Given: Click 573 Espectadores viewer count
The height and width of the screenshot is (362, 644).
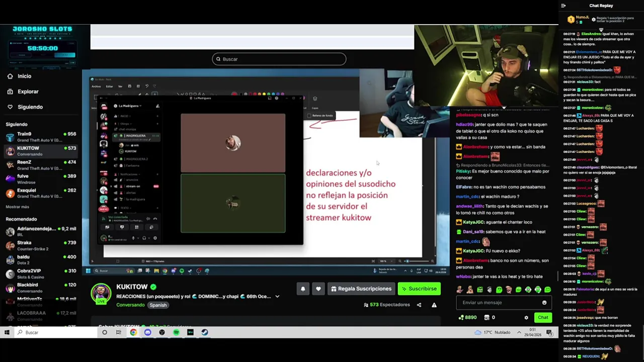Looking at the screenshot, I should click(x=387, y=305).
